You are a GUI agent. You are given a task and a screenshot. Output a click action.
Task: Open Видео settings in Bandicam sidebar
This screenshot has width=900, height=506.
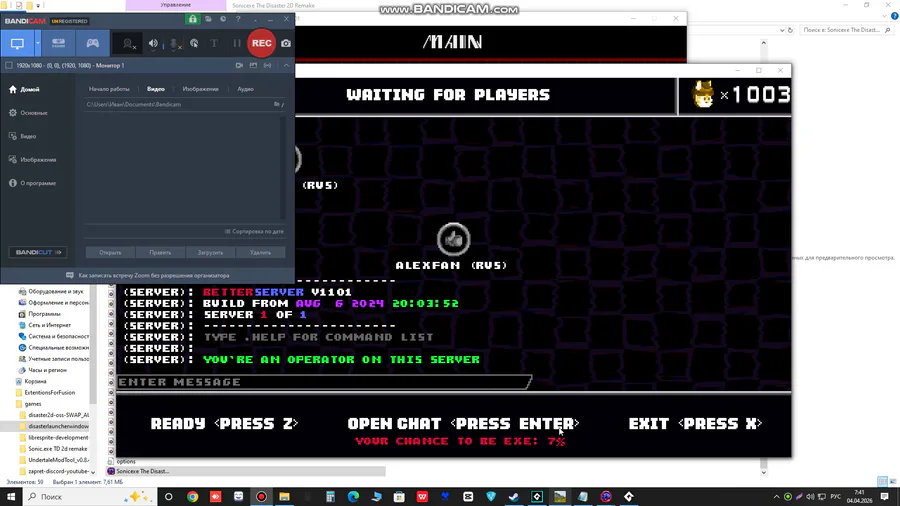point(23,137)
